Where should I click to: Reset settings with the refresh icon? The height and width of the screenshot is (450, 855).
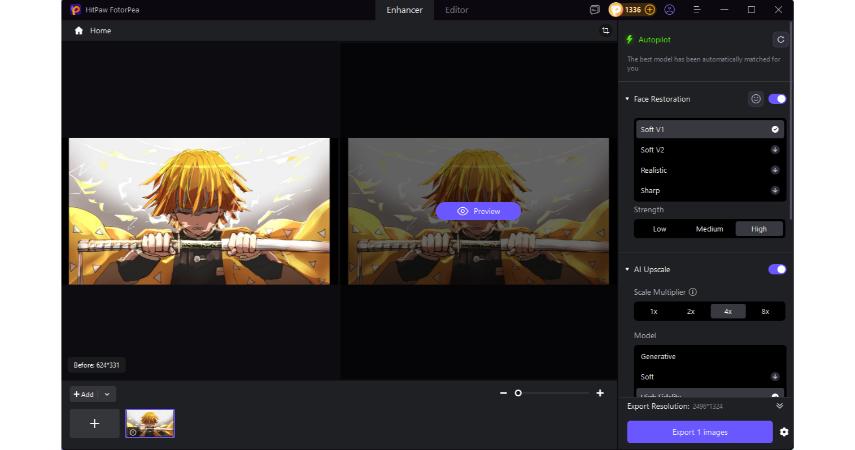click(780, 40)
